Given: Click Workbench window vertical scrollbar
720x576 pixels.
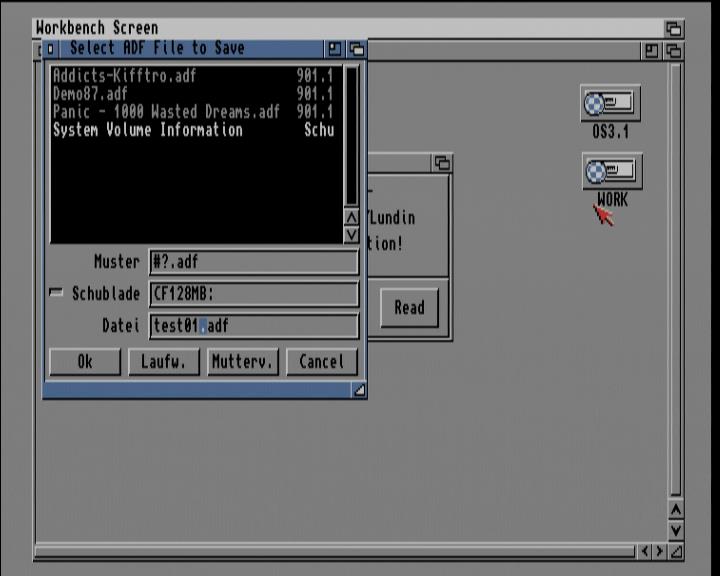Looking at the screenshot, I should point(675,280).
